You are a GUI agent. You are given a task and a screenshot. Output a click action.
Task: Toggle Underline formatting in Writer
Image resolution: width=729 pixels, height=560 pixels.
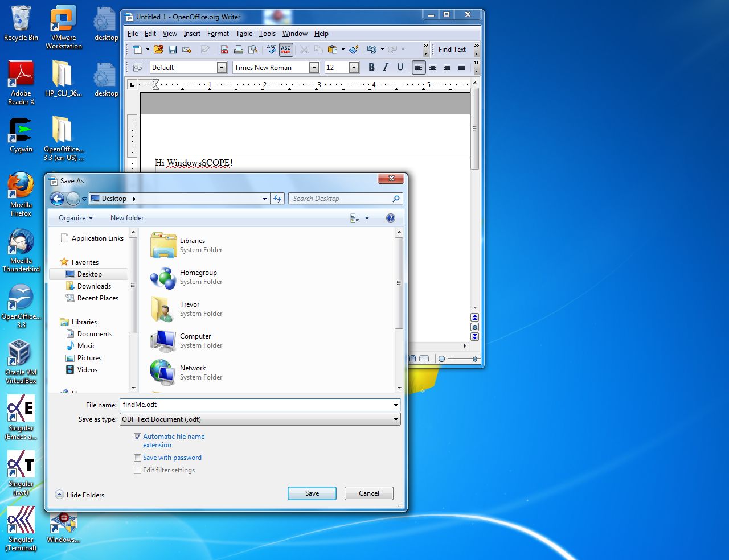coord(400,67)
